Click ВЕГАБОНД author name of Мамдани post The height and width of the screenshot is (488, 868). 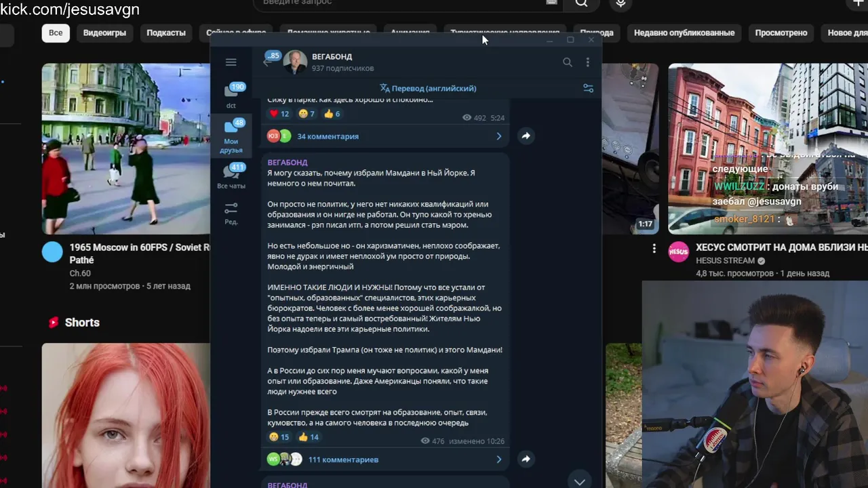(x=288, y=163)
